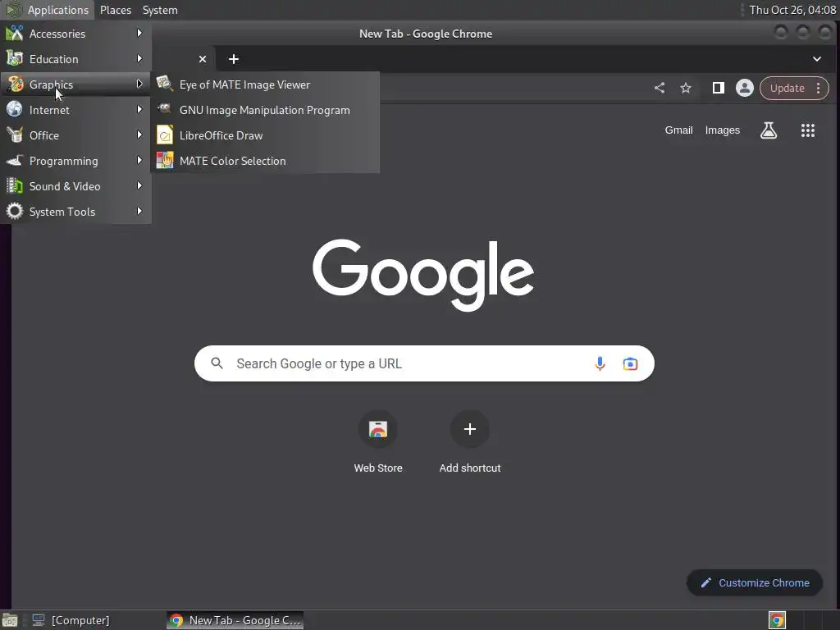Click Customize Chrome button
The width and height of the screenshot is (840, 630).
(x=755, y=583)
